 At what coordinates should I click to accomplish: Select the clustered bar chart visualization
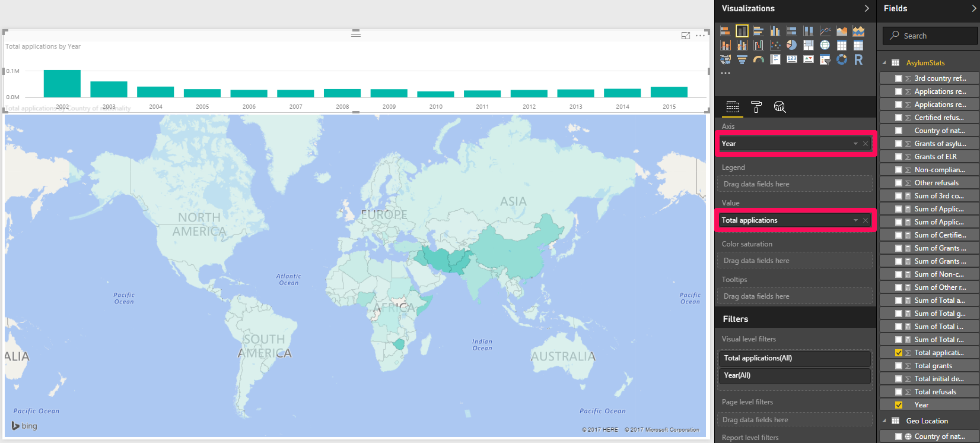tap(758, 31)
